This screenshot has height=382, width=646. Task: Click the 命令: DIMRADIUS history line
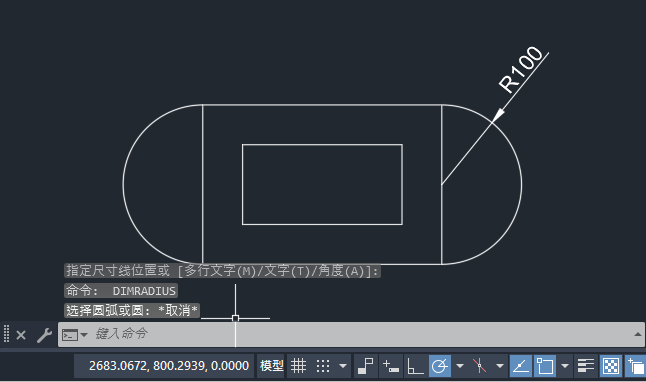pyautogui.click(x=121, y=291)
